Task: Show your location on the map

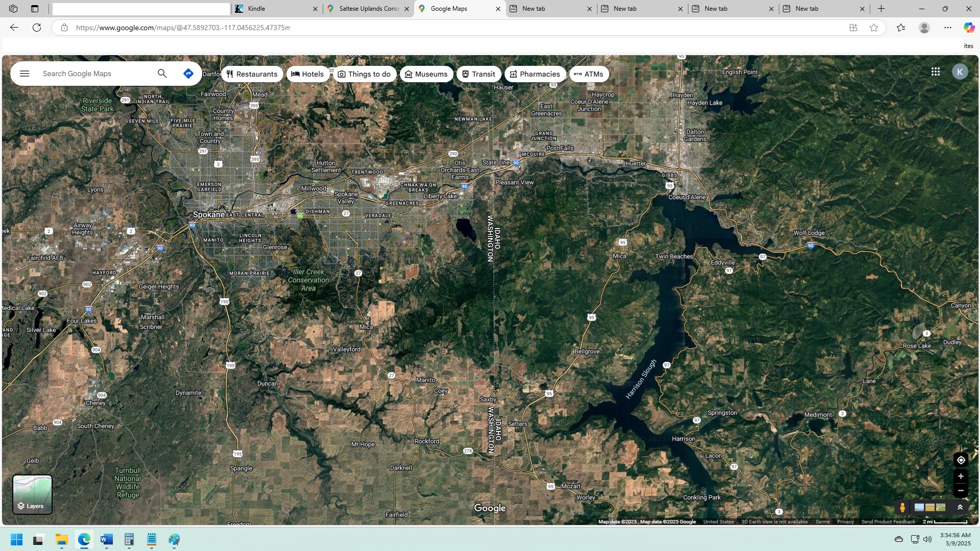Action: [x=961, y=460]
